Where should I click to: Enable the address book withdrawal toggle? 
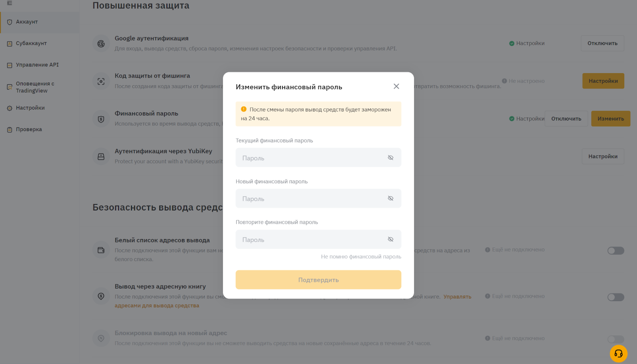pos(616,297)
